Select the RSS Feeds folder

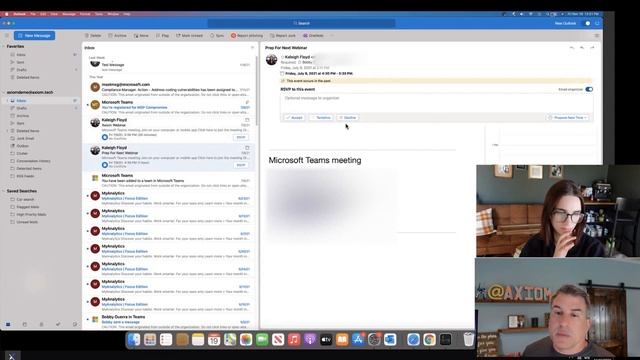coord(25,176)
